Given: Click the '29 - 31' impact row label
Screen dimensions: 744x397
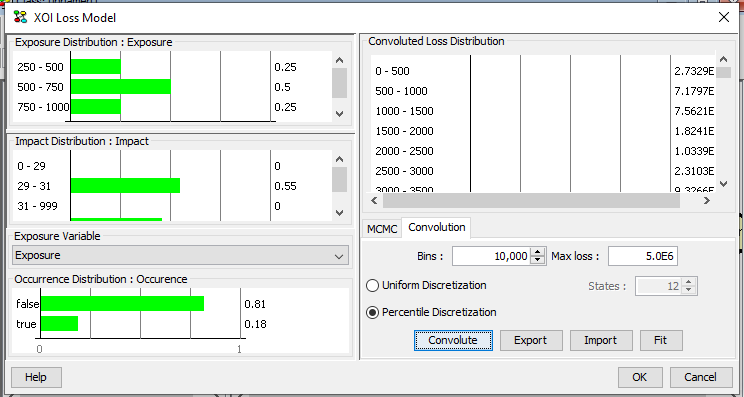Looking at the screenshot, I should [x=34, y=186].
